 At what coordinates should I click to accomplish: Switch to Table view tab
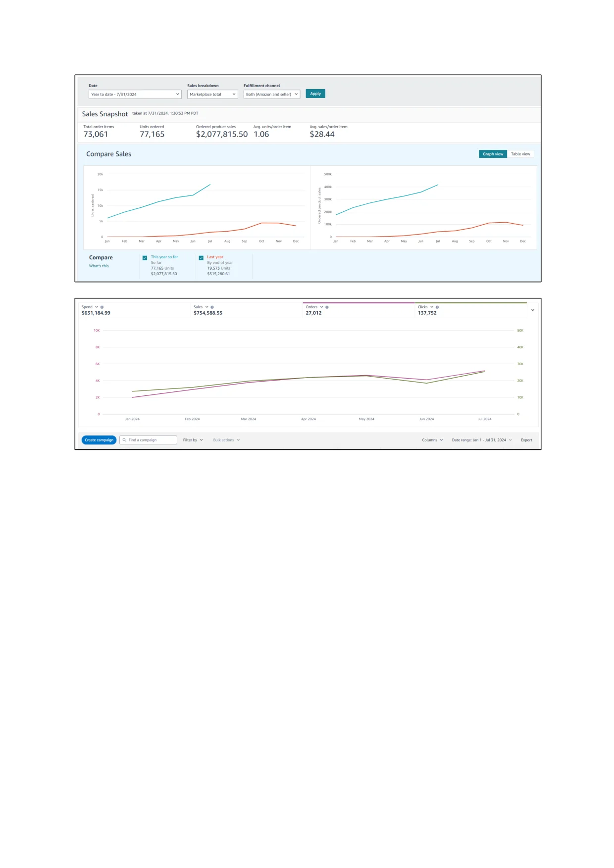[x=520, y=154]
